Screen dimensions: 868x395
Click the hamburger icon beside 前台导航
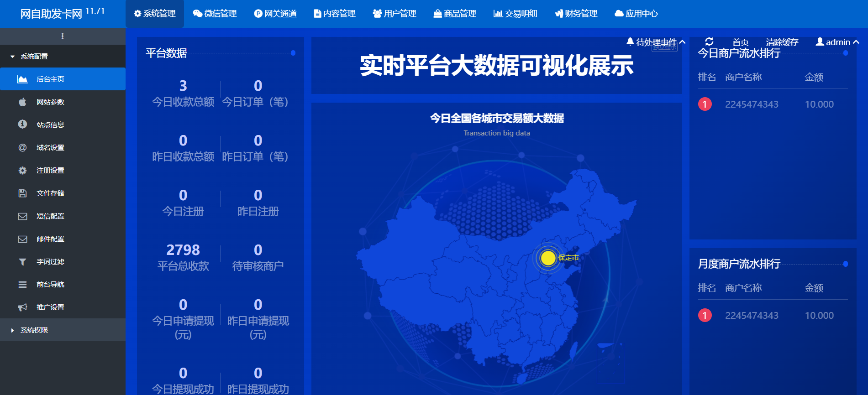[22, 285]
